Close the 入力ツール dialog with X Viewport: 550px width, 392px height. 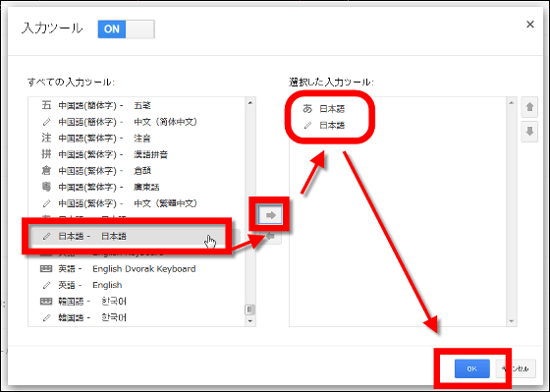pyautogui.click(x=530, y=25)
